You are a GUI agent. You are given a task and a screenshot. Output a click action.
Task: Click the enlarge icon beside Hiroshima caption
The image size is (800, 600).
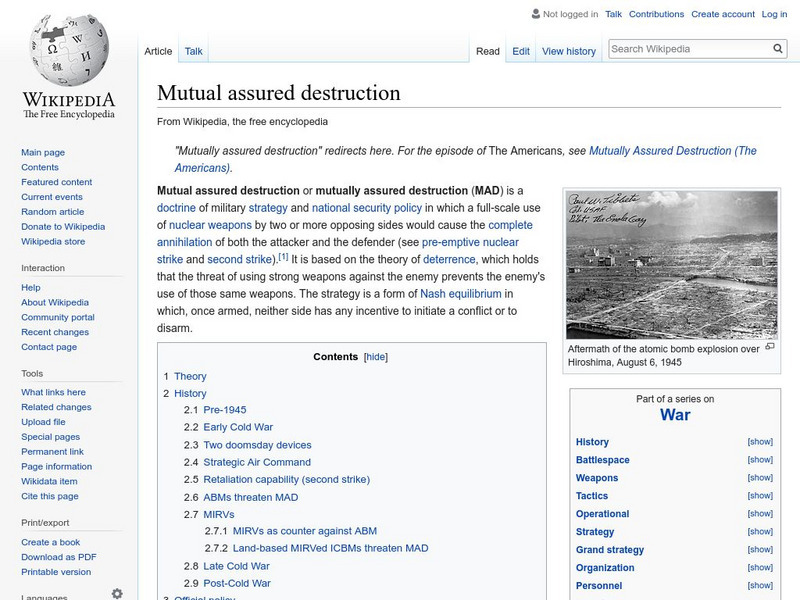coord(770,346)
